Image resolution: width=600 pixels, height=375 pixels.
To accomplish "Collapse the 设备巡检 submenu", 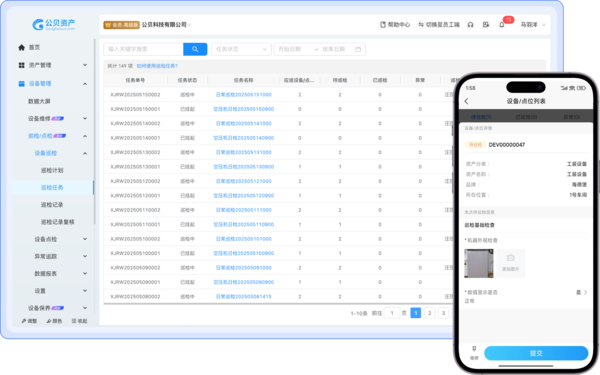I will pyautogui.click(x=85, y=153).
